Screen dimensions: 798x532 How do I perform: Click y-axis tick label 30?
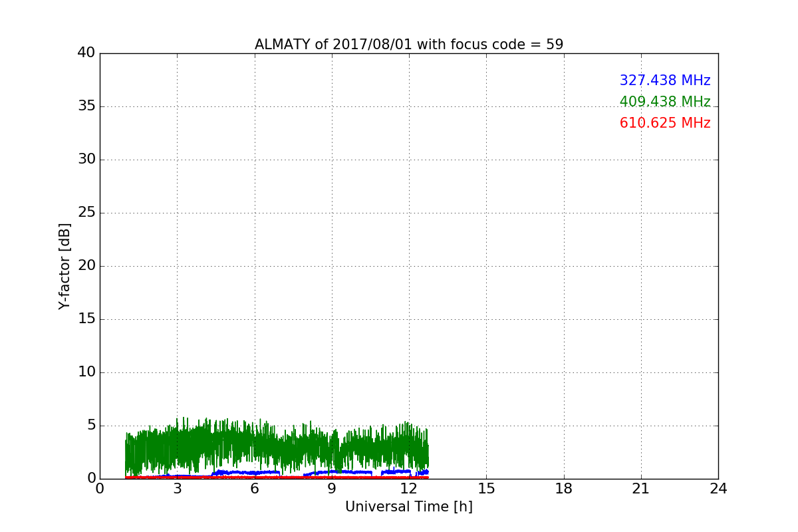86,160
